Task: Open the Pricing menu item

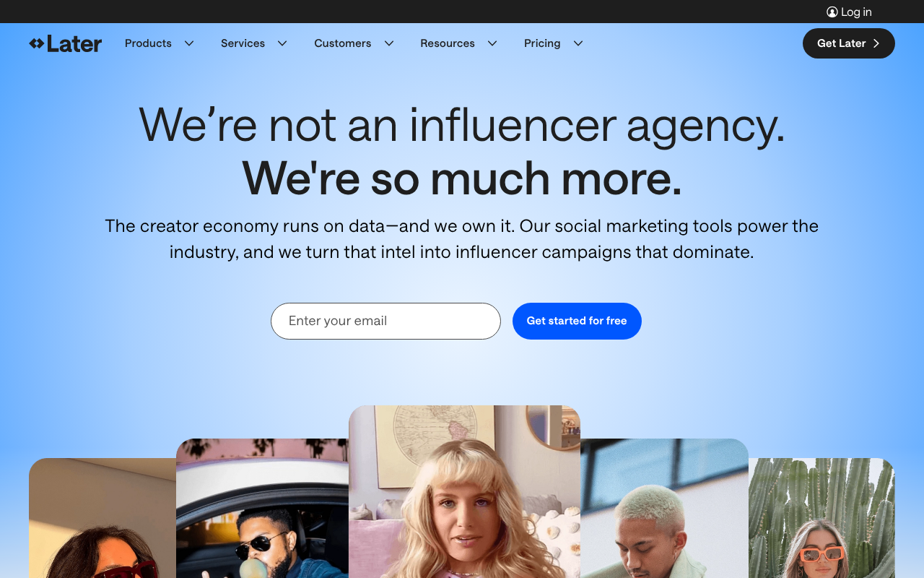Action: click(x=542, y=43)
